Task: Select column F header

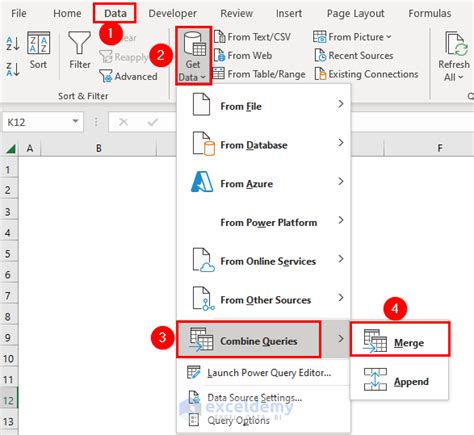Action: coord(440,148)
